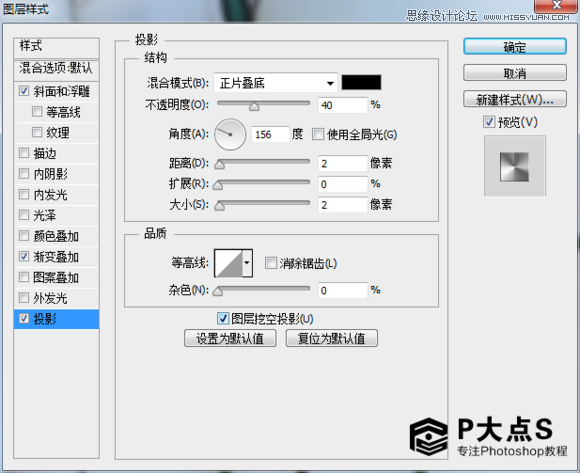This screenshot has height=473, width=580.
Task: Click the 距离 distance slider handle
Action: 220,165
